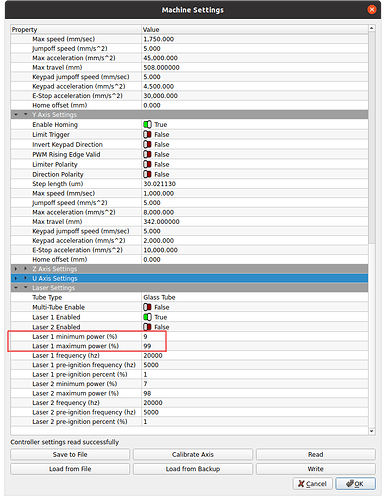Toggle the Direction Polarity switch
This screenshot has width=385, height=500.
[147, 174]
